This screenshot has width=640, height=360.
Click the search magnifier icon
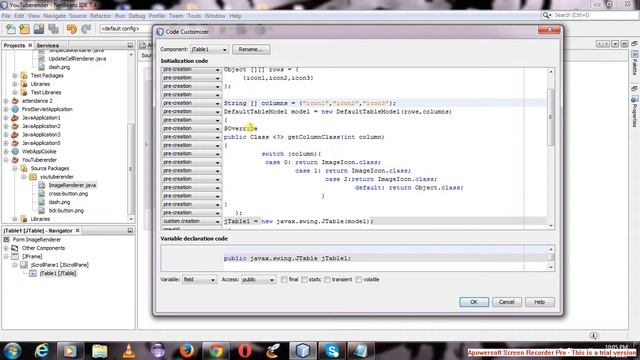pos(547,15)
